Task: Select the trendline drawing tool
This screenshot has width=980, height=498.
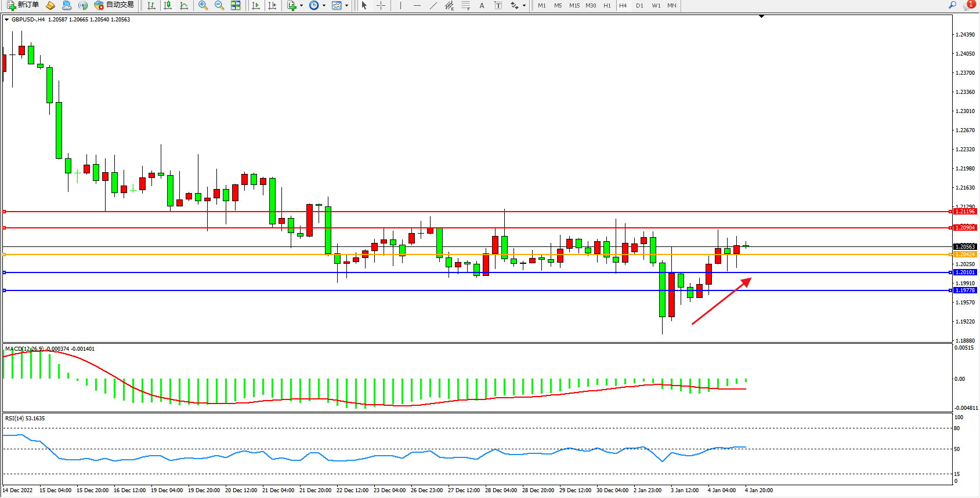Action: point(433,5)
